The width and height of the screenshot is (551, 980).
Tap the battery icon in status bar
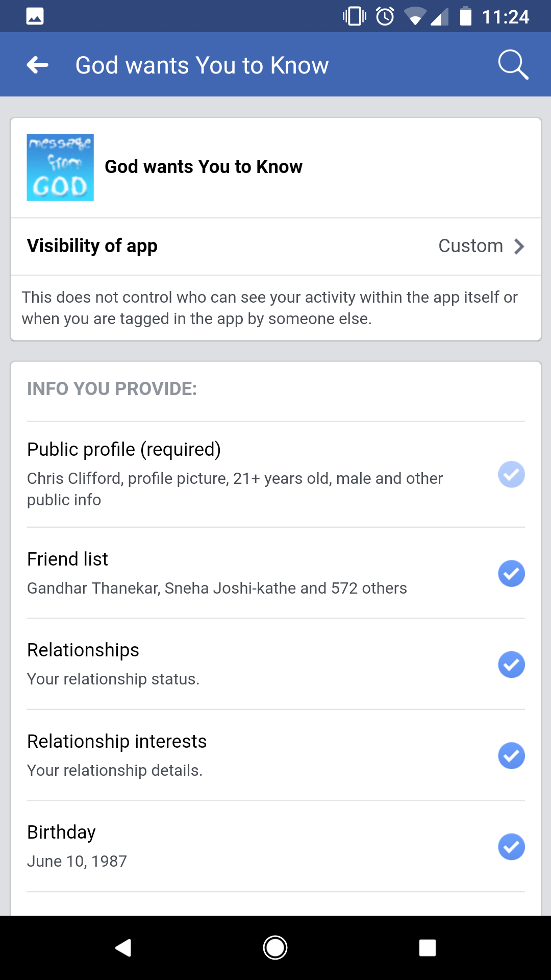click(465, 16)
